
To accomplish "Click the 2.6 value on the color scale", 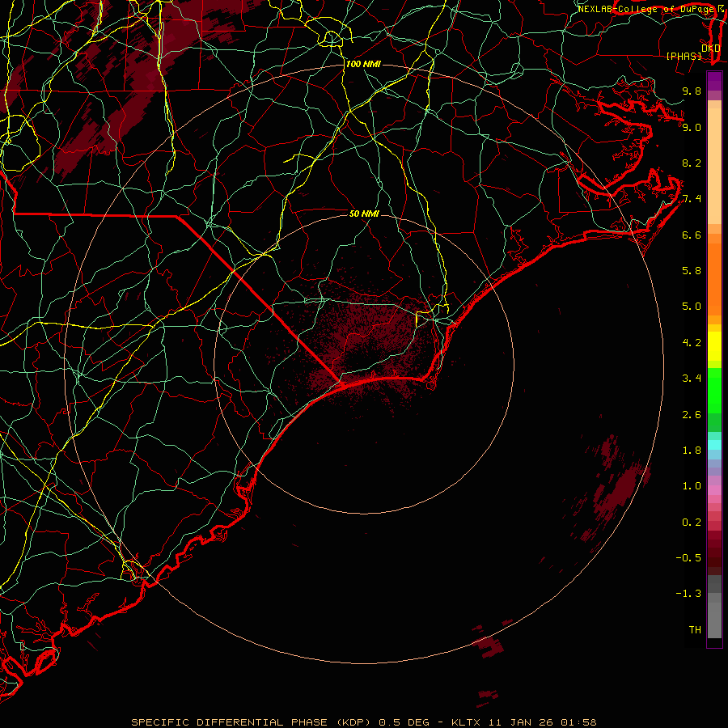I will coord(692,415).
